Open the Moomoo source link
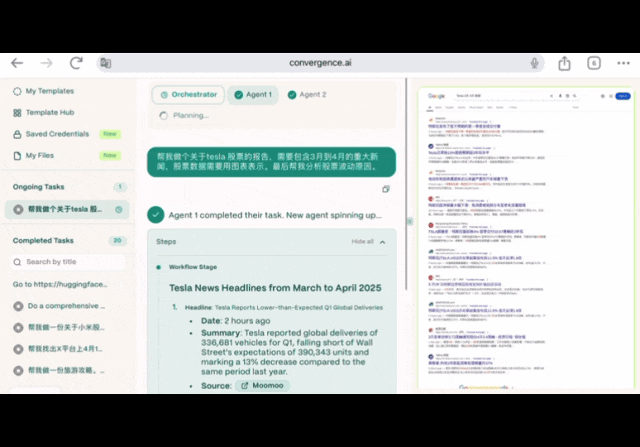 [262, 386]
